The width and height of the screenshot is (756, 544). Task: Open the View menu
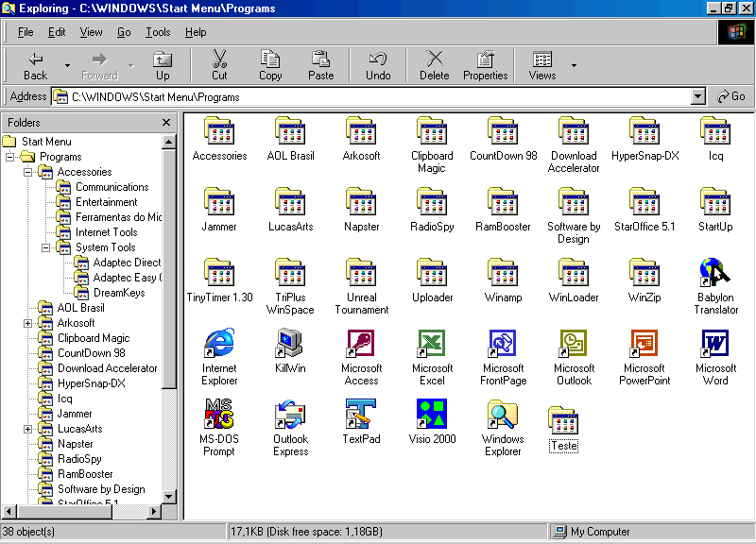(92, 32)
